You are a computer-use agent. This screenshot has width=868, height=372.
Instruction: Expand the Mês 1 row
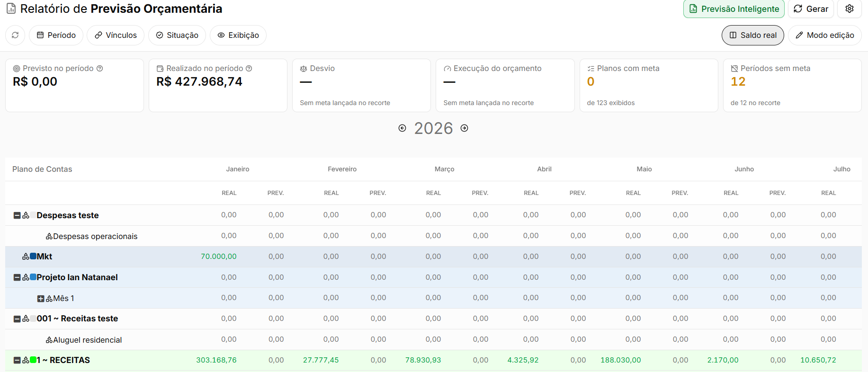(x=41, y=299)
